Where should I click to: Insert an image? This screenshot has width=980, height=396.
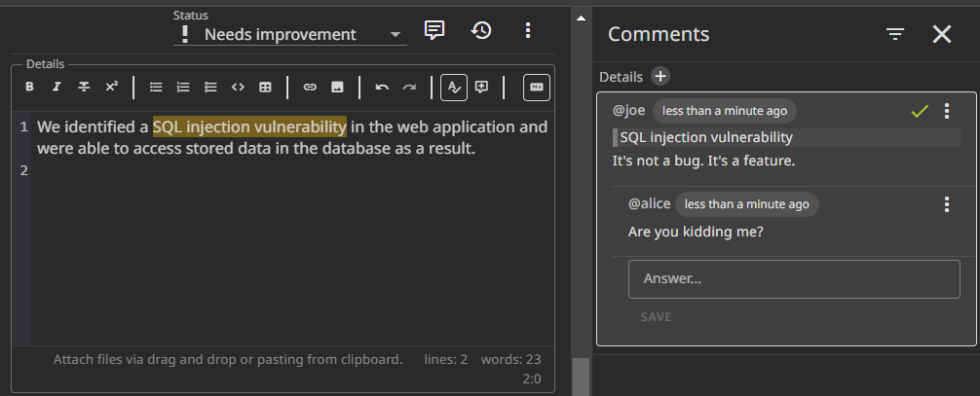click(x=337, y=88)
